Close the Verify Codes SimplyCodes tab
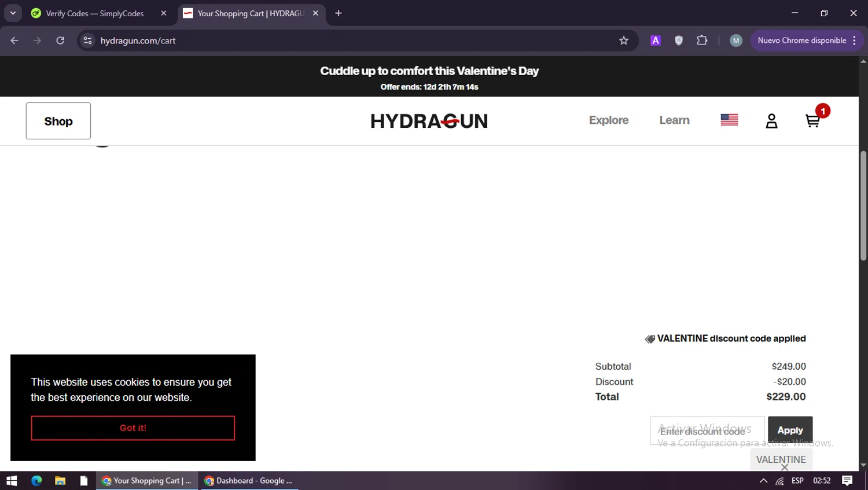Viewport: 868px width, 490px height. pyautogui.click(x=164, y=13)
